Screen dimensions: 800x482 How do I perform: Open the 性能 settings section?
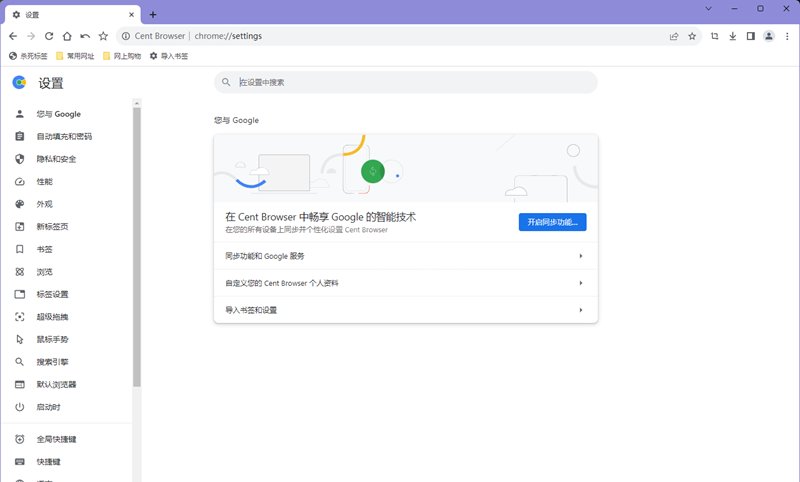pos(66,182)
